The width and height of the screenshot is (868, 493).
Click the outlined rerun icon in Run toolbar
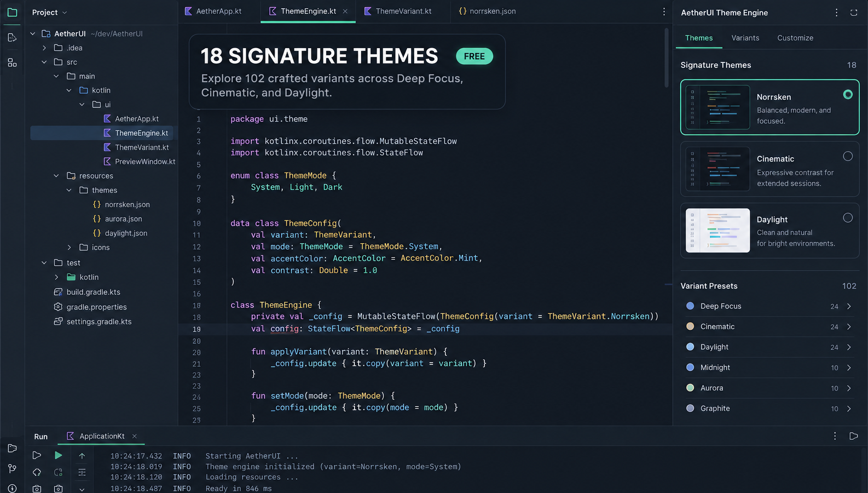pos(37,455)
